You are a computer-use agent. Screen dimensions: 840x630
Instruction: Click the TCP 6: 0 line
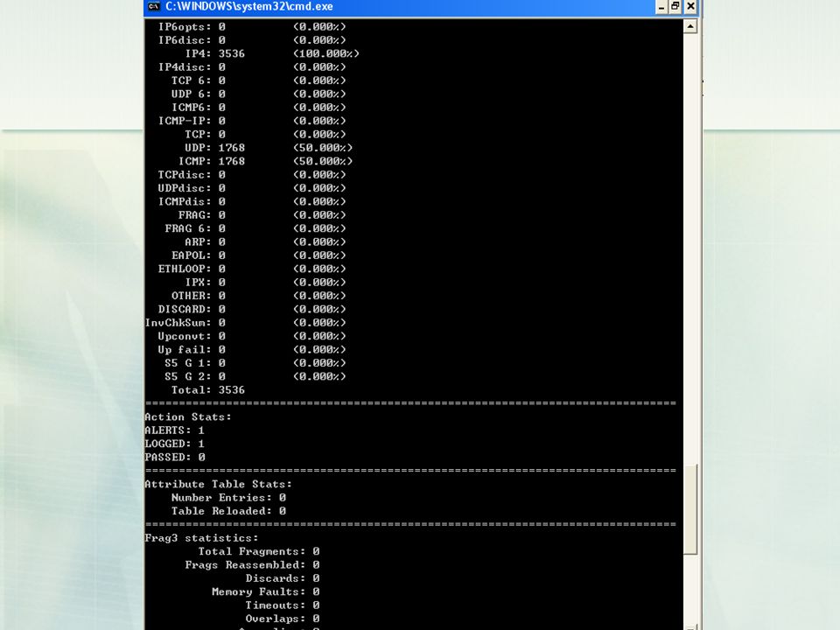pos(259,80)
